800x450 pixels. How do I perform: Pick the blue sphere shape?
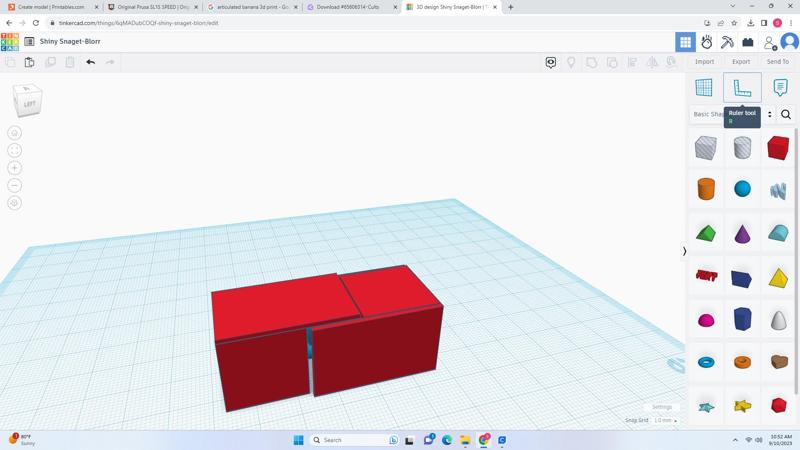tap(742, 189)
